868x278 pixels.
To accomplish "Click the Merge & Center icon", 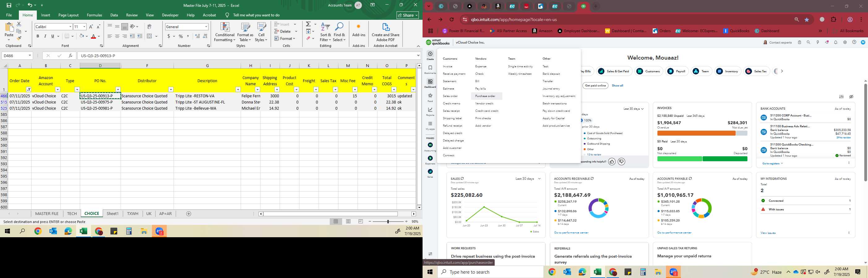I will [150, 36].
